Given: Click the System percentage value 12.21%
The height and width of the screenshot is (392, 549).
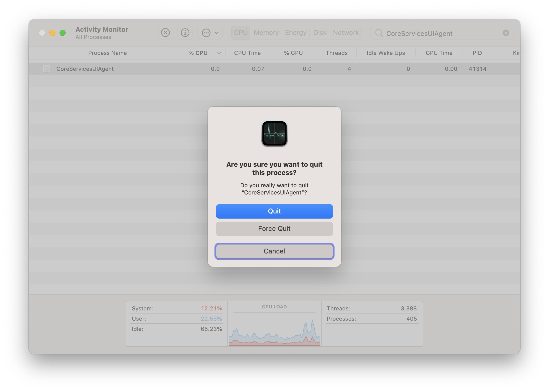Looking at the screenshot, I should (211, 308).
